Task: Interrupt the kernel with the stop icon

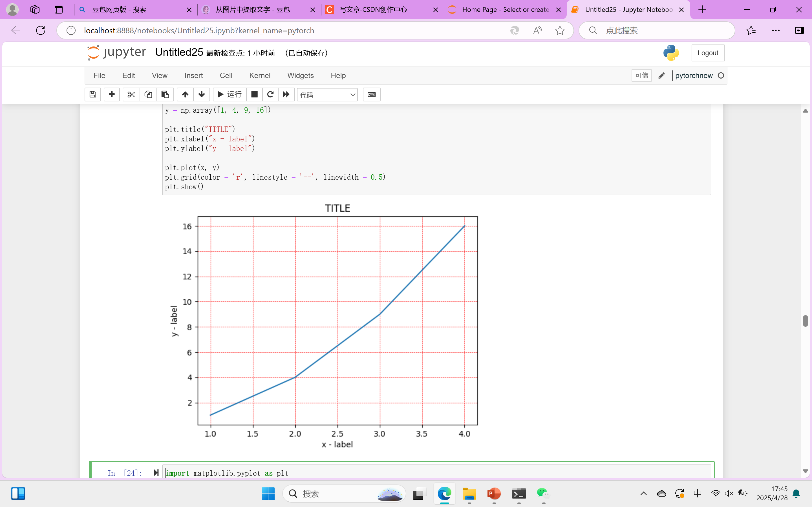Action: (x=254, y=95)
